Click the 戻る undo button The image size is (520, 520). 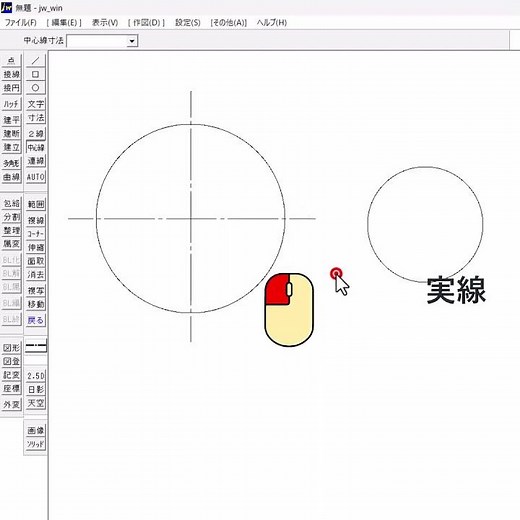36,320
